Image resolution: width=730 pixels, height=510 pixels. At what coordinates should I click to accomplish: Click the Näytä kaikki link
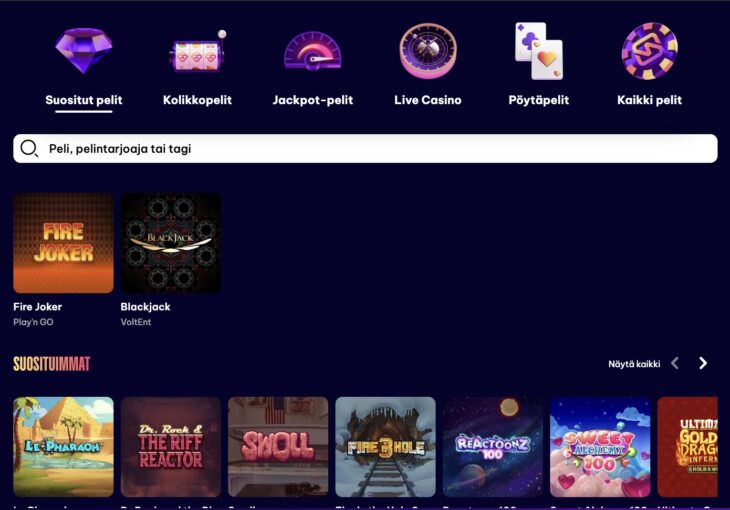[x=634, y=364]
